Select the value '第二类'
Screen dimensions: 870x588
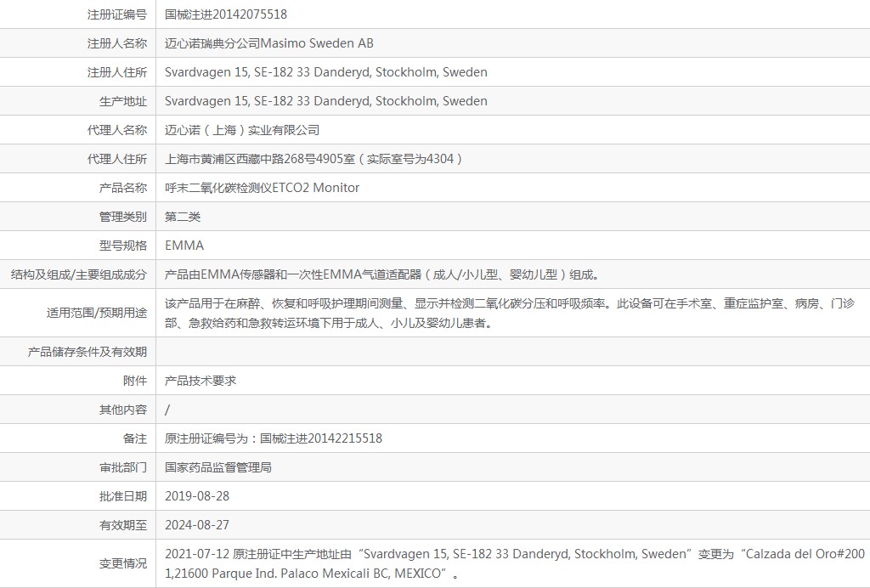point(183,217)
